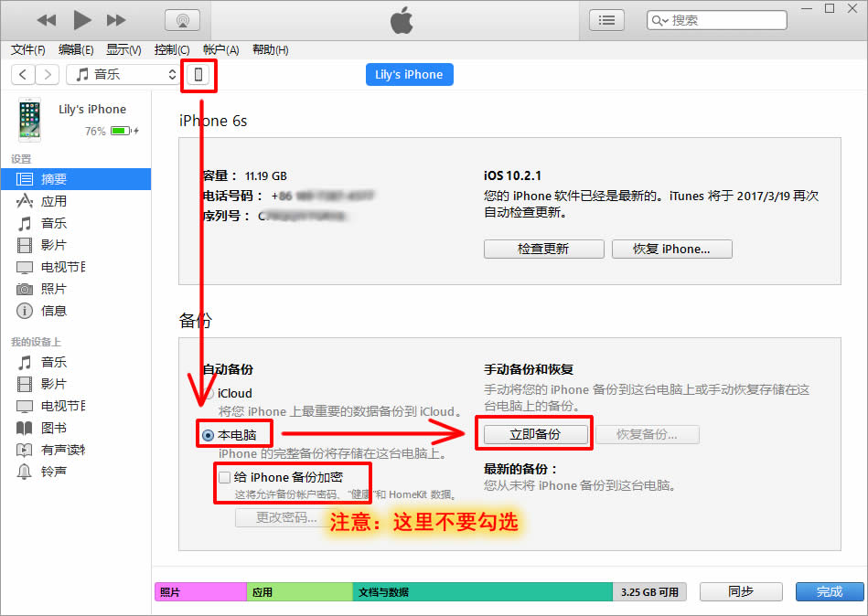Image resolution: width=868 pixels, height=616 pixels.
Task: Click the AirPlay icon near playback controls
Action: tap(182, 19)
